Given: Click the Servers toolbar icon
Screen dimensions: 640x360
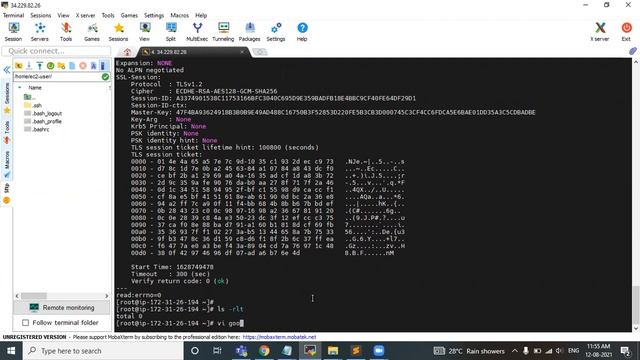Looking at the screenshot, I should [40, 32].
